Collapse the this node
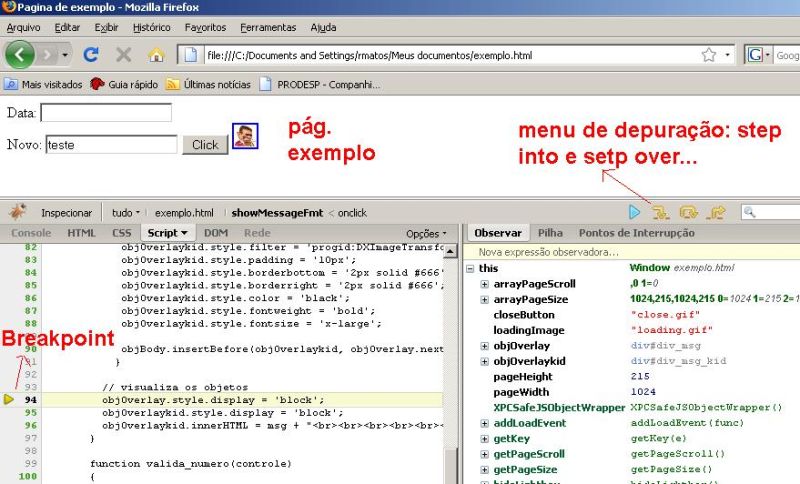Image resolution: width=800 pixels, height=484 pixels. click(470, 269)
